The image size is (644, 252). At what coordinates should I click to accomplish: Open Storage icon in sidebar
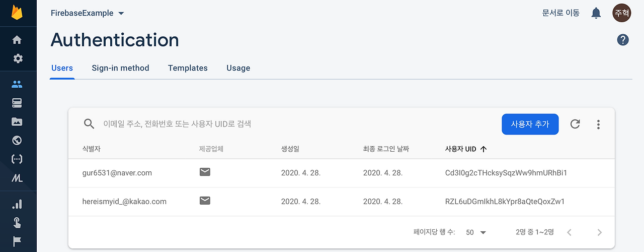[17, 121]
